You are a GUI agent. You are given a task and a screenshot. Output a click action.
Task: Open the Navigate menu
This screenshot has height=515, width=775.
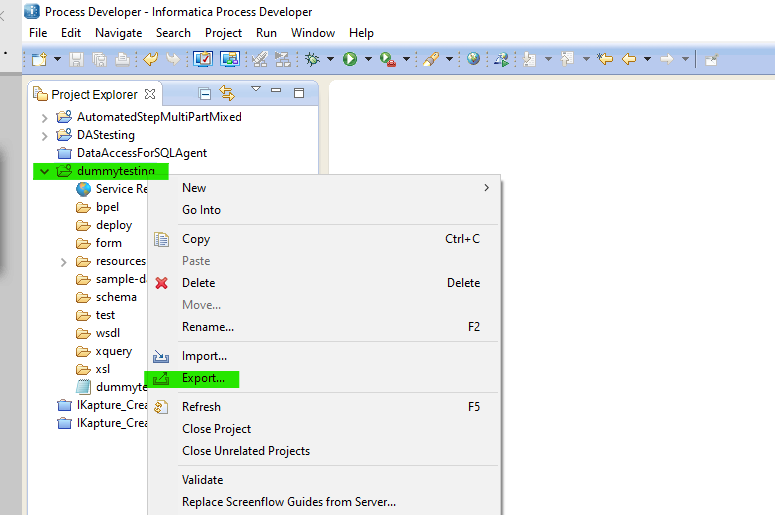tap(119, 33)
